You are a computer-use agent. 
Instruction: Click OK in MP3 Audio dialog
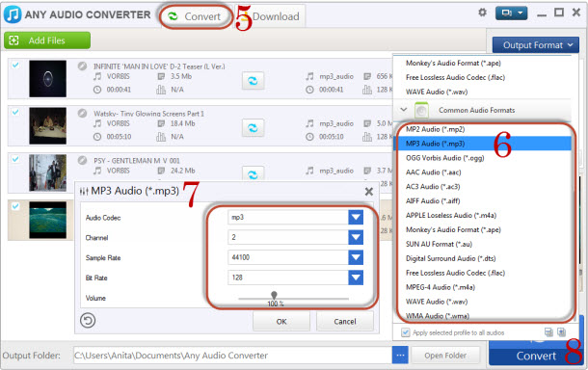click(x=281, y=322)
